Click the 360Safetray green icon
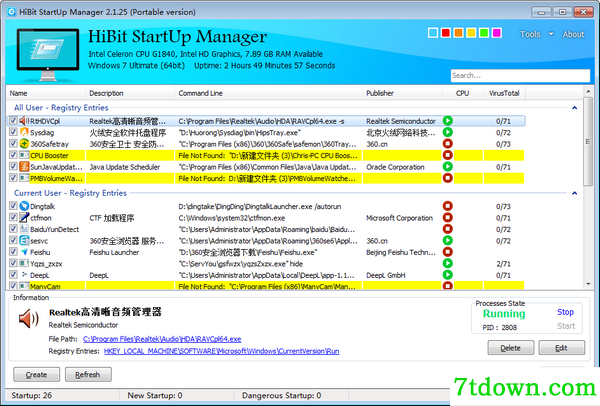 [24, 144]
